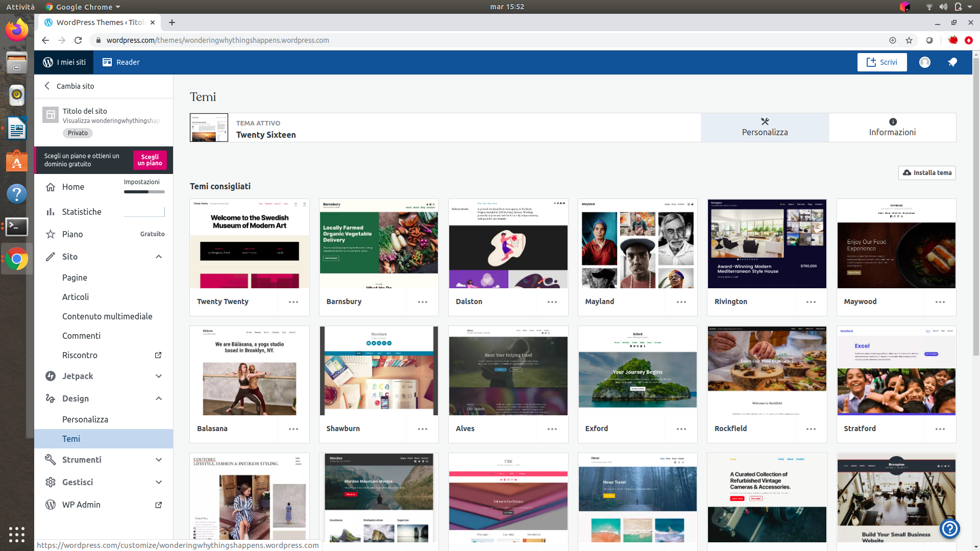Click the Riscontro external link icon
Screen dimensions: 980x551
click(158, 355)
